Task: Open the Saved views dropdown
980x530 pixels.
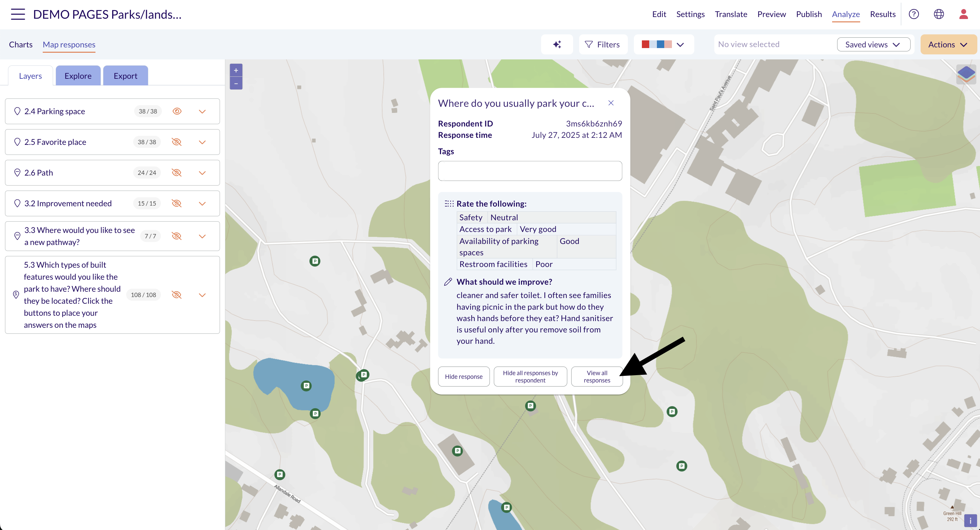Action: click(x=874, y=44)
